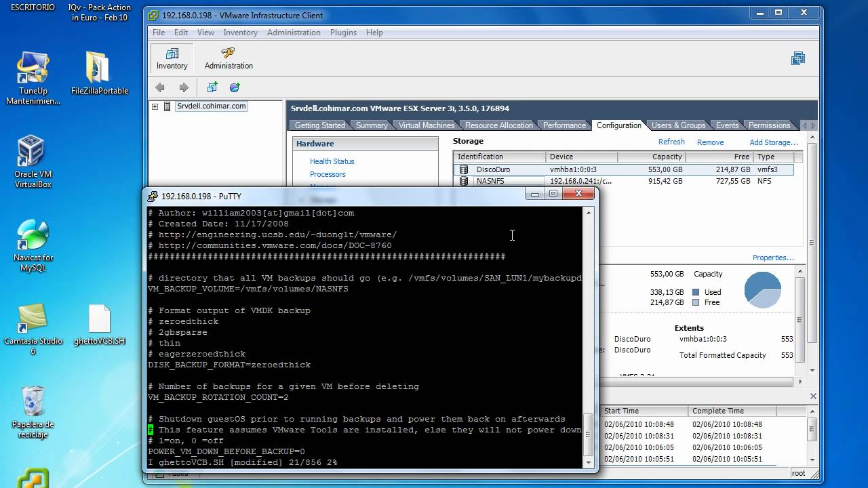Switch to the Permissions tab
This screenshot has height=488, width=868.
[x=769, y=125]
